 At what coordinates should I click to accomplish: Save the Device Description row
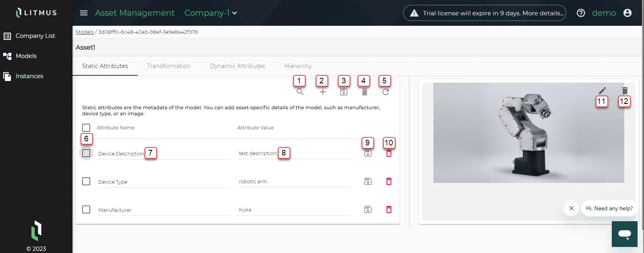tap(368, 153)
